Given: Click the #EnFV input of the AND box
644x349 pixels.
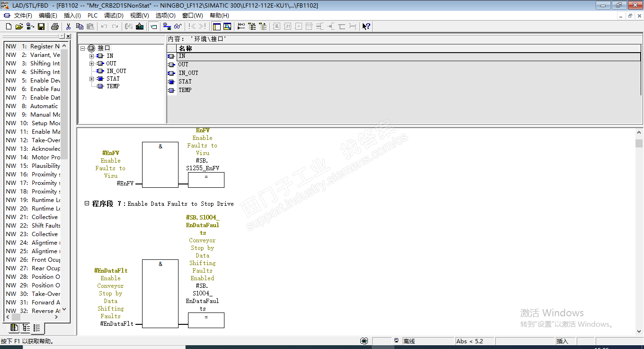Looking at the screenshot, I should pos(125,184).
